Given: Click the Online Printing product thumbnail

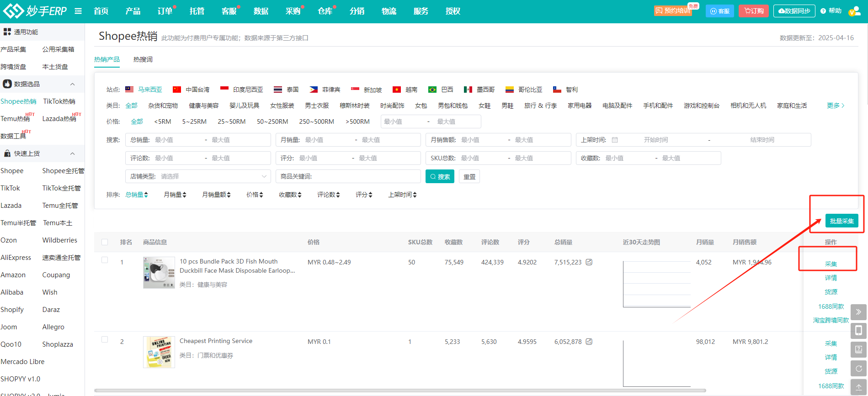Looking at the screenshot, I should [159, 352].
